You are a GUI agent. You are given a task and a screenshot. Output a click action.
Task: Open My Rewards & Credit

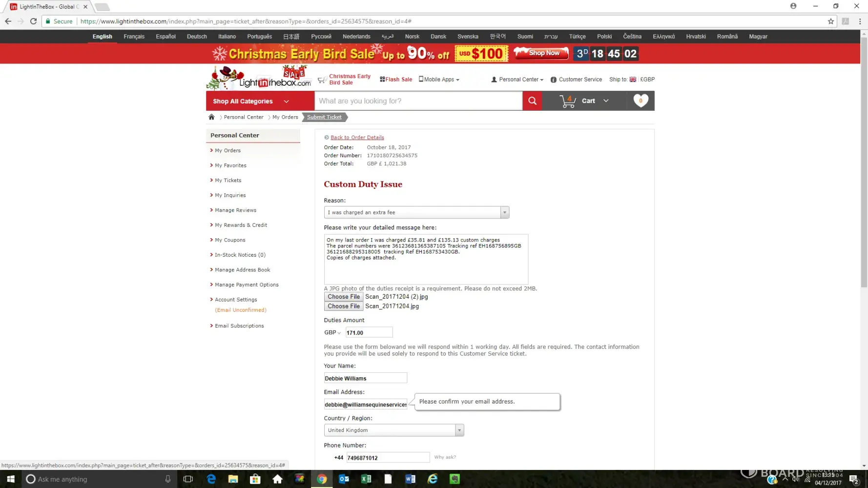[x=241, y=225]
